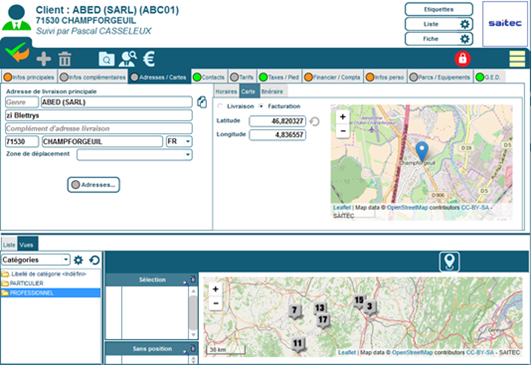The width and height of the screenshot is (531, 365).
Task: Open the Tarifs tab
Action: click(x=242, y=77)
